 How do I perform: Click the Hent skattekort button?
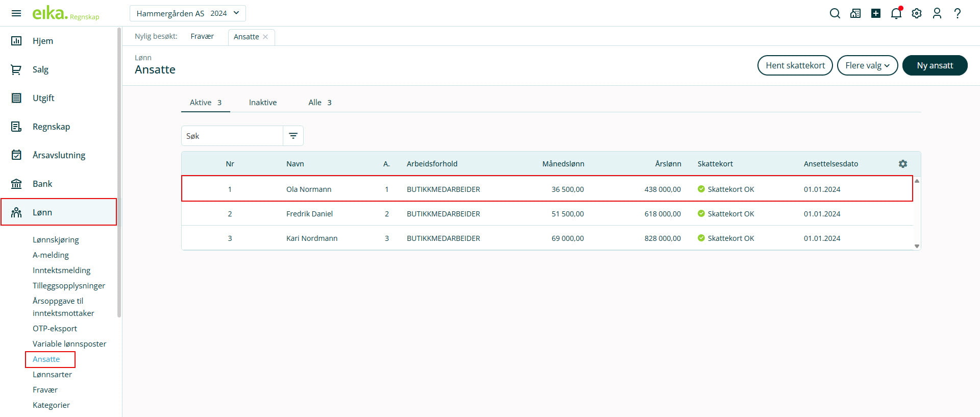[795, 65]
